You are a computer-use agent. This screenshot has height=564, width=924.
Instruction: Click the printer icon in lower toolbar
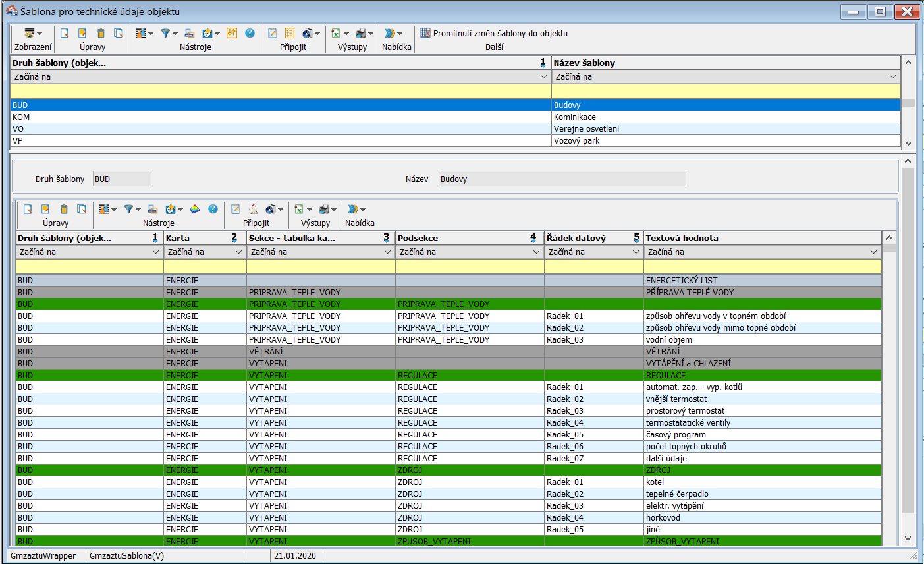coord(324,210)
